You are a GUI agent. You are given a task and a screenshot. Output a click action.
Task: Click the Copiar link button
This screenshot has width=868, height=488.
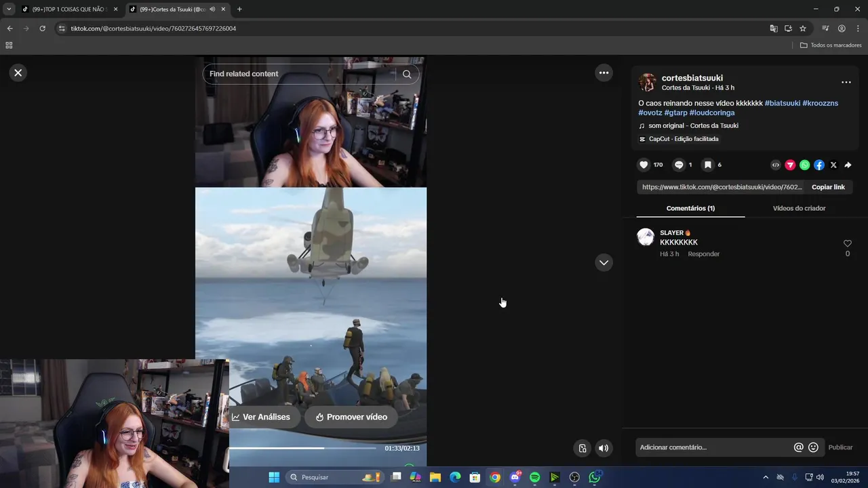coord(828,187)
